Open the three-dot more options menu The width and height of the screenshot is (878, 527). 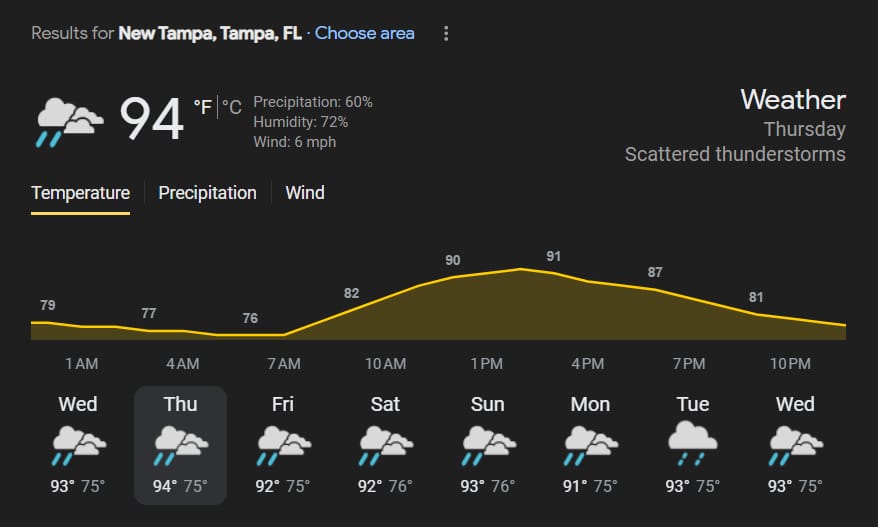(x=446, y=34)
